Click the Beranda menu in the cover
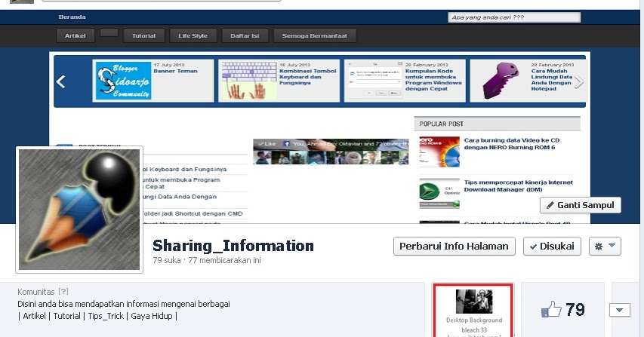Viewport: 644px width, 337px height. tap(72, 17)
